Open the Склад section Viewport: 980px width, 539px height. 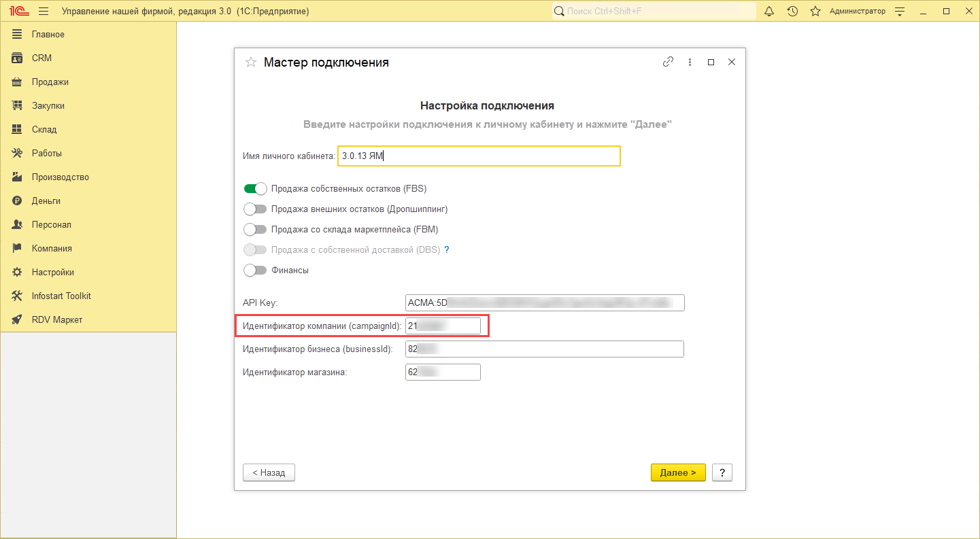(88, 129)
